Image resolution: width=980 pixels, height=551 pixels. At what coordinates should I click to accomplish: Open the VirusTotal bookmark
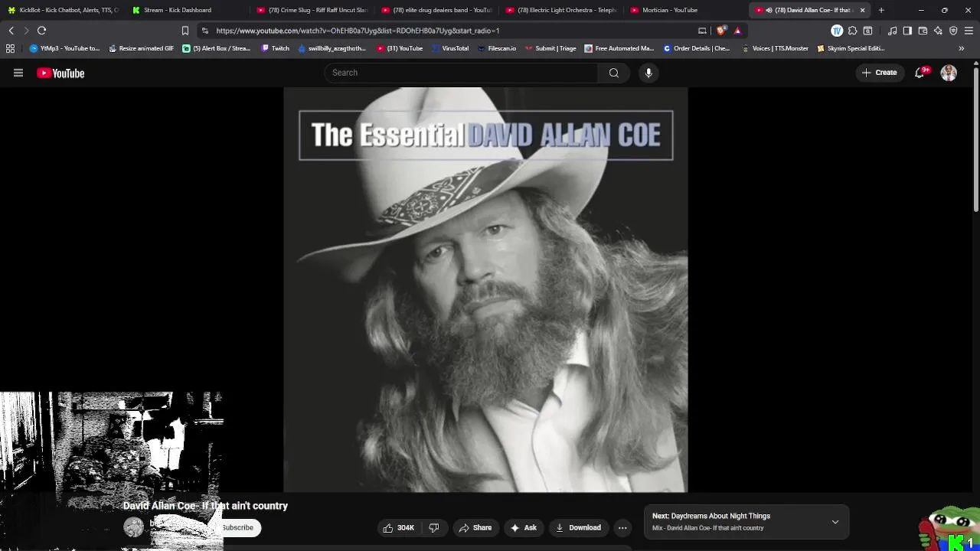pos(450,48)
